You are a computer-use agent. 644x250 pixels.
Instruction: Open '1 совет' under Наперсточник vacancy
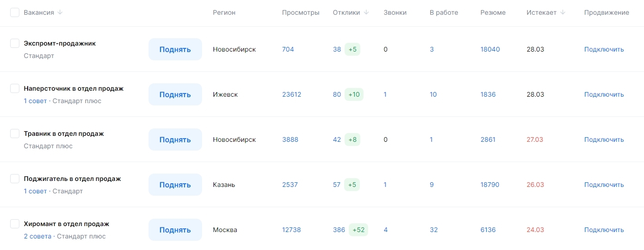[36, 101]
